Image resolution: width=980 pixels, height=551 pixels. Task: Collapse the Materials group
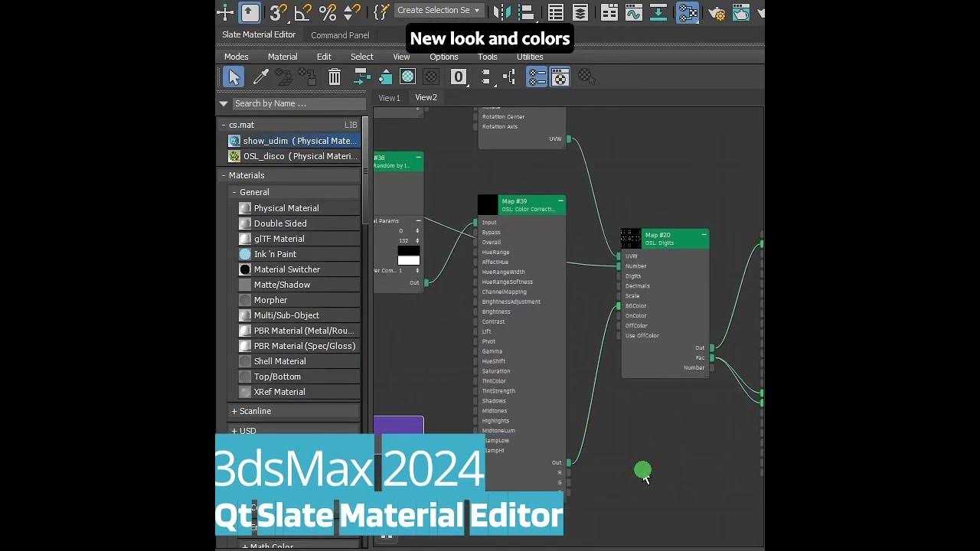tap(223, 175)
